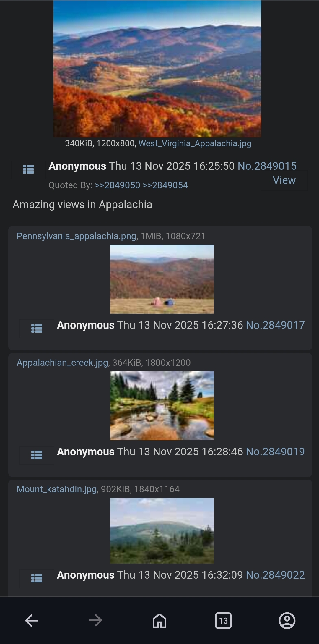Open Pennsylvania_appalachia.png file link

coord(77,236)
